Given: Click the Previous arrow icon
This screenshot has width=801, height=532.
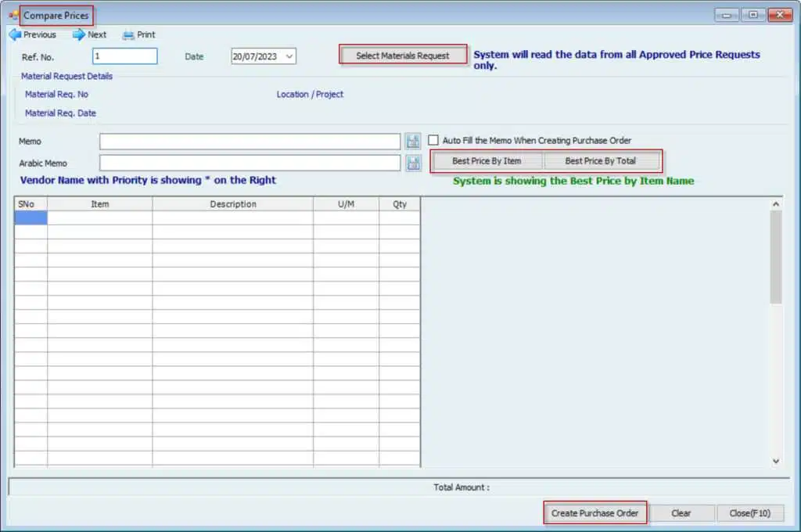Looking at the screenshot, I should [14, 34].
